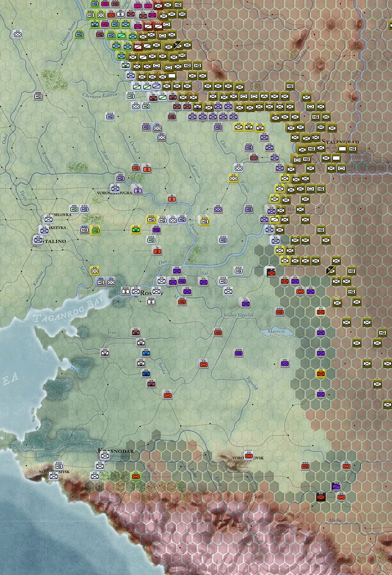Click the Yegorlyk river label
This screenshot has height=575, width=392.
coord(252,382)
